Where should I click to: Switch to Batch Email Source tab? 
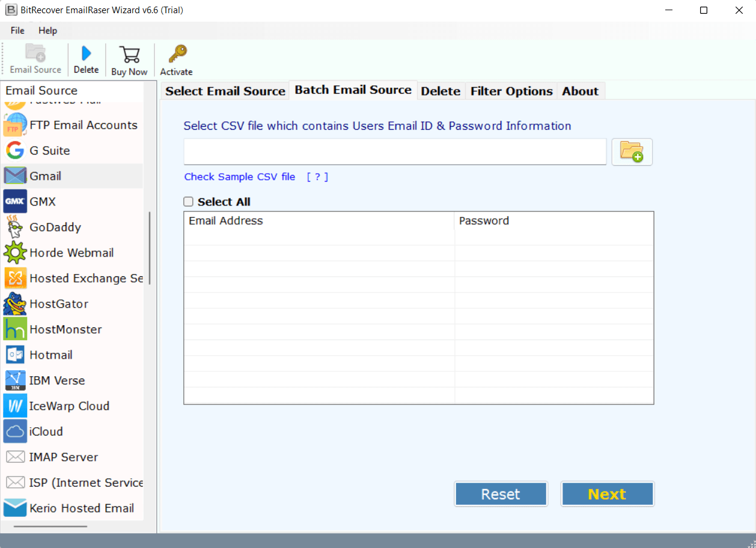[353, 90]
